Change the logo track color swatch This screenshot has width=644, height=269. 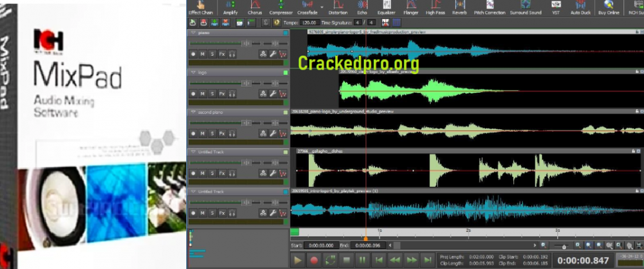286,72
